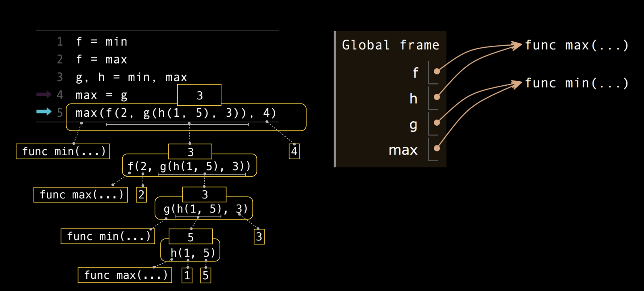Select code line 'max = g'
This screenshot has height=291, width=644.
coord(102,95)
